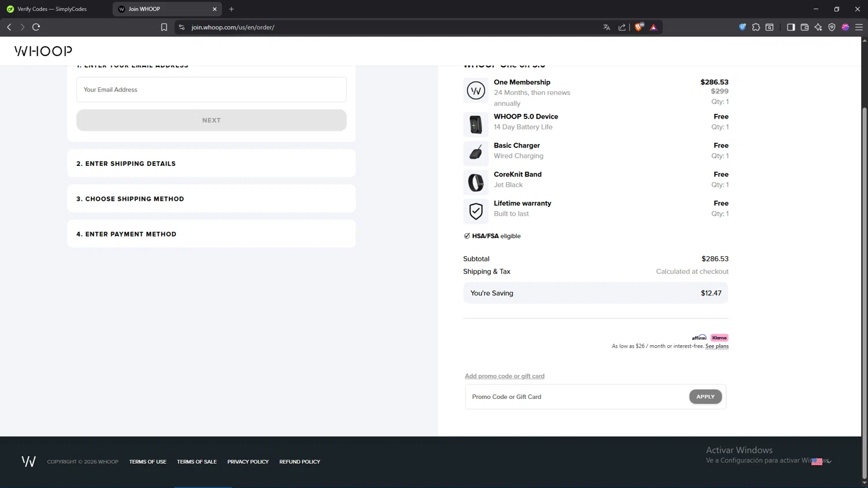Expand the Enter Payment Method step

pos(211,234)
